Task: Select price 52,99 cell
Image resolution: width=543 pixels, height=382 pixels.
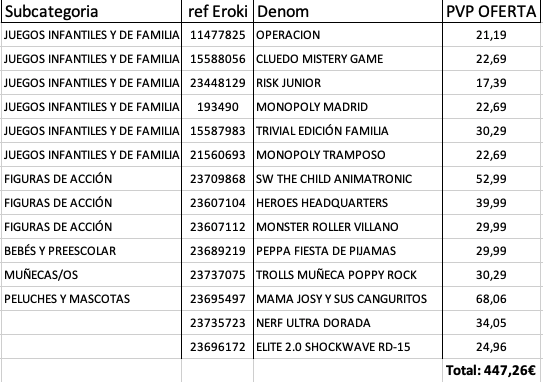Action: (x=491, y=179)
